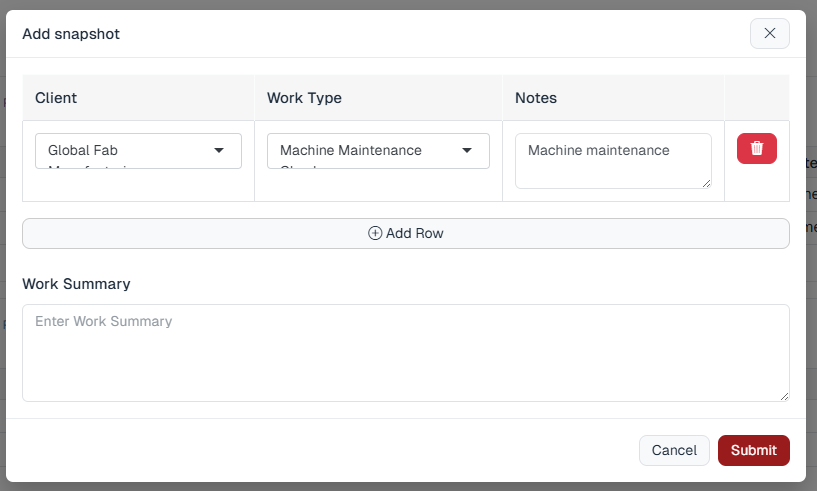Click the caret arrow in Work Type dropdown
This screenshot has width=817, height=491.
(467, 151)
